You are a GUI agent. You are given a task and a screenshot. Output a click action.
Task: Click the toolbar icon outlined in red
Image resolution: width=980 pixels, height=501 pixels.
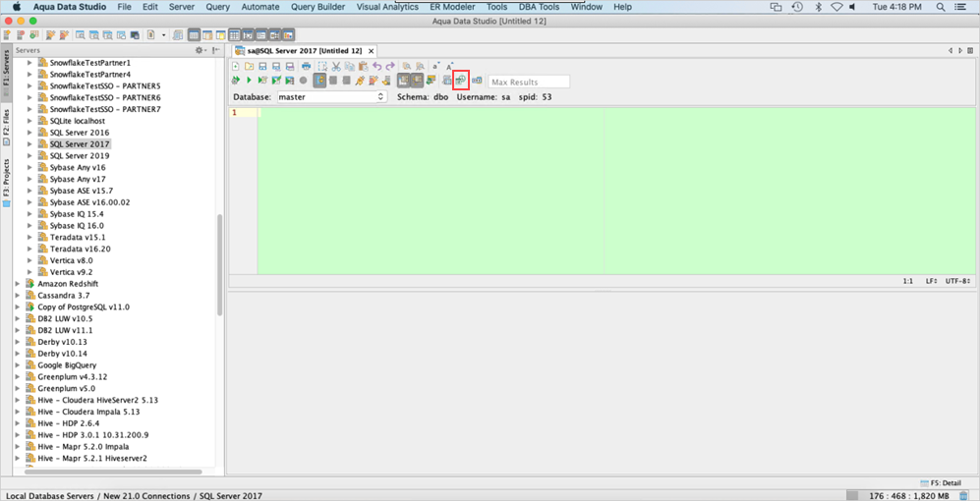click(461, 80)
